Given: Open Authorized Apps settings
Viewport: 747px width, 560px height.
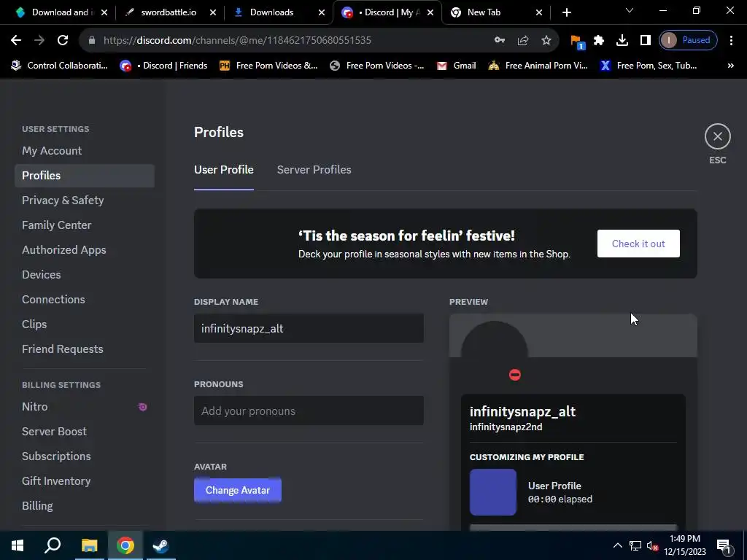Looking at the screenshot, I should [x=85, y=250].
